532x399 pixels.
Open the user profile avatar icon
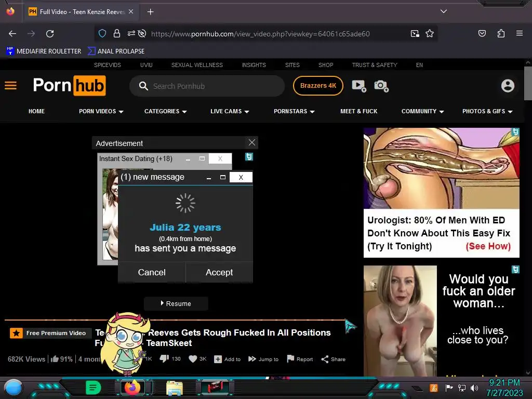pyautogui.click(x=508, y=86)
